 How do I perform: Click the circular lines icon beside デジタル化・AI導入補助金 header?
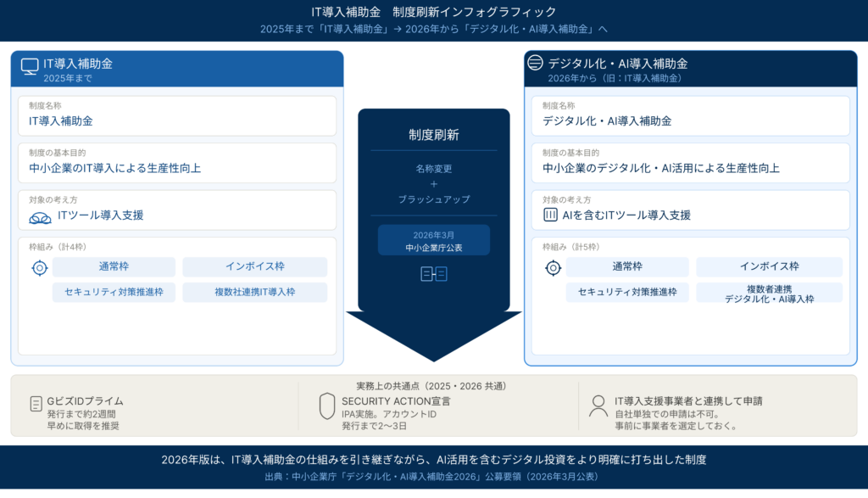(535, 63)
